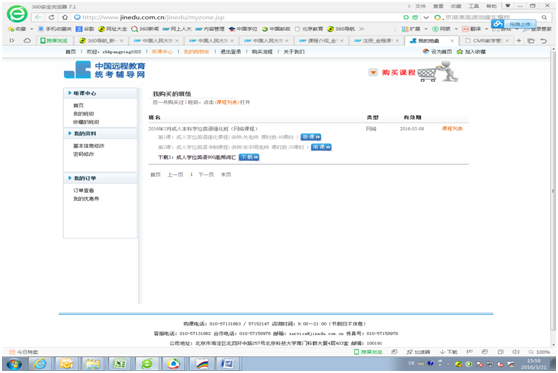This screenshot has width=558, height=373.
Task: Open the 手机收藏夹 bookmark
Action: pyautogui.click(x=55, y=29)
